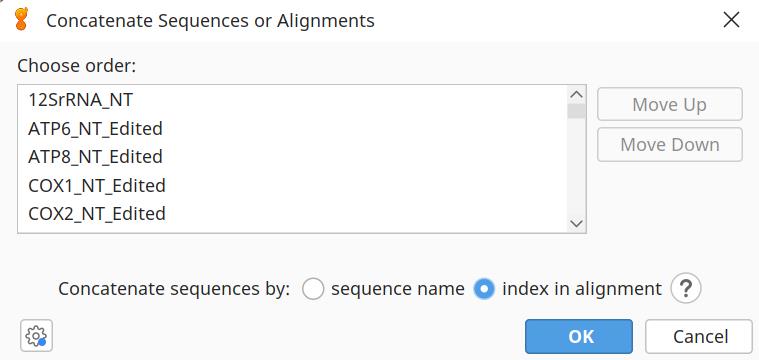
Task: Select concatenate by sequence name
Action: [x=313, y=289]
